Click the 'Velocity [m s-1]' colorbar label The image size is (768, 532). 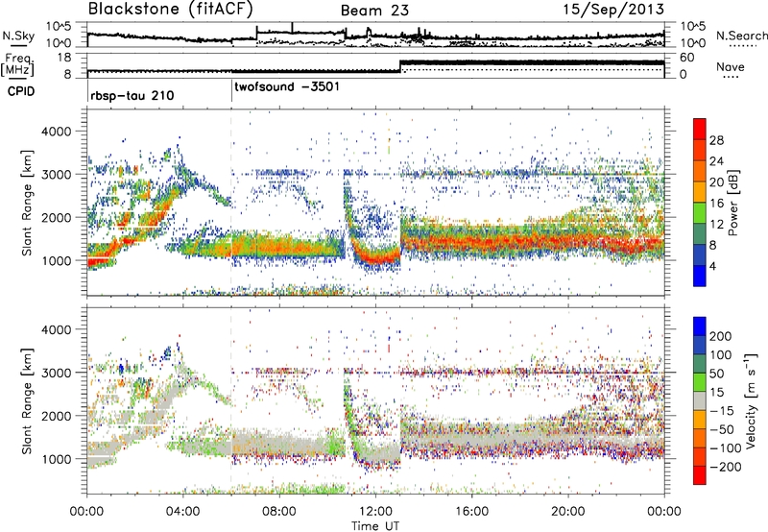[751, 400]
